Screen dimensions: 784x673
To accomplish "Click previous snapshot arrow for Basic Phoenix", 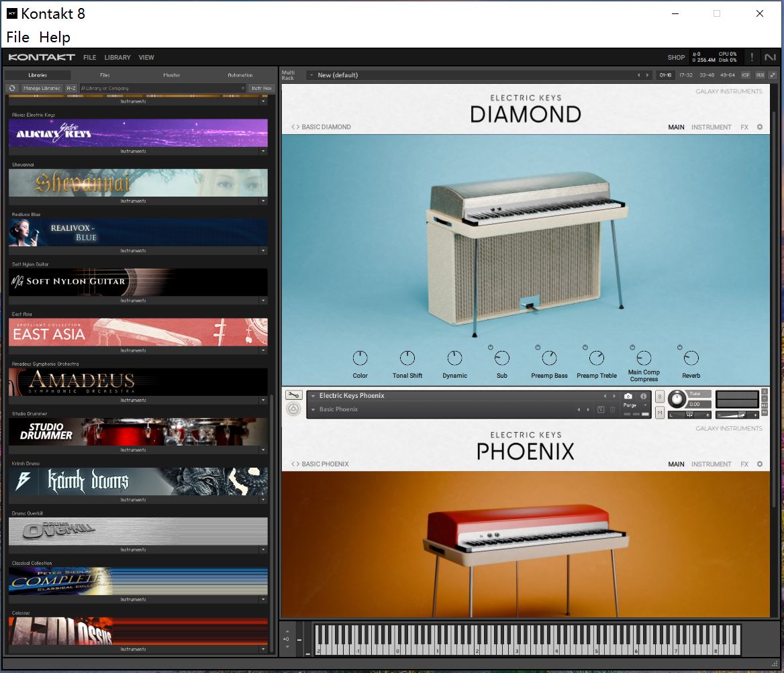I will [x=579, y=409].
